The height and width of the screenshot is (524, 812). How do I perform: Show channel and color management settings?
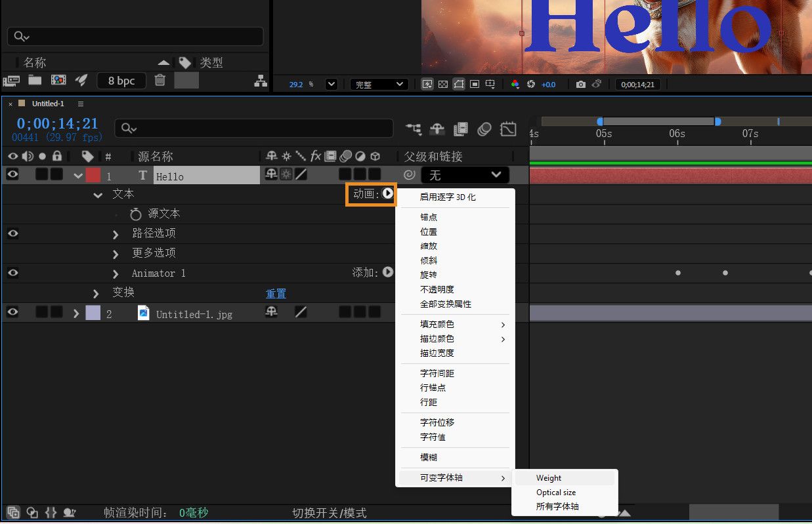pyautogui.click(x=515, y=84)
